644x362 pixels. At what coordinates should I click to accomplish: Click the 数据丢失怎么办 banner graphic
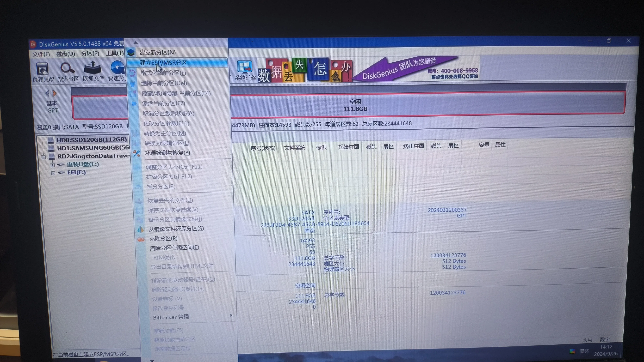coord(305,70)
